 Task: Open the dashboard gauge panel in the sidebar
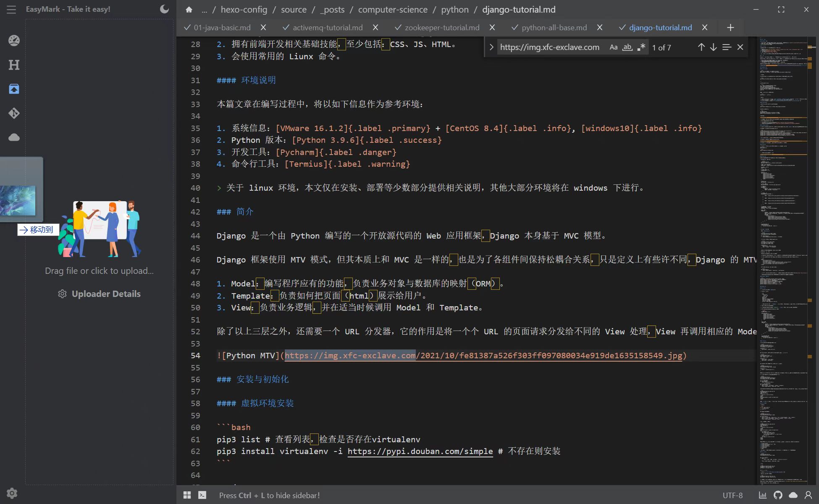coord(14,40)
